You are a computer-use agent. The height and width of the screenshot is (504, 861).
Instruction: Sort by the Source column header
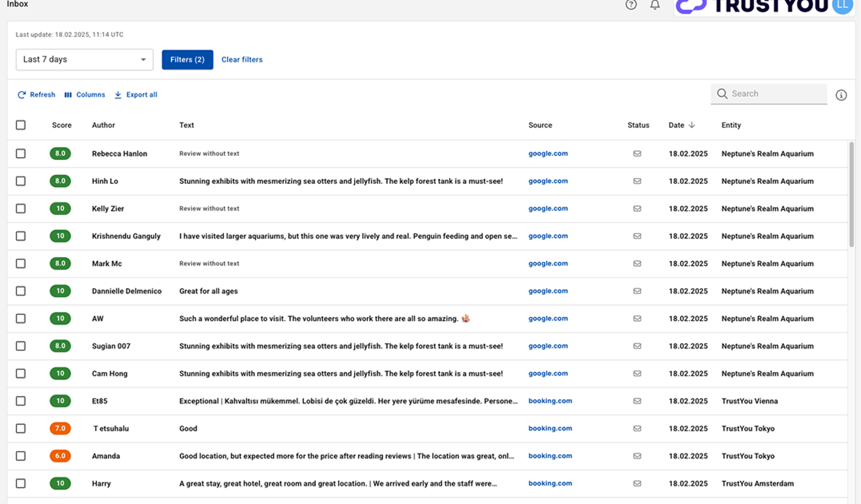(x=540, y=125)
